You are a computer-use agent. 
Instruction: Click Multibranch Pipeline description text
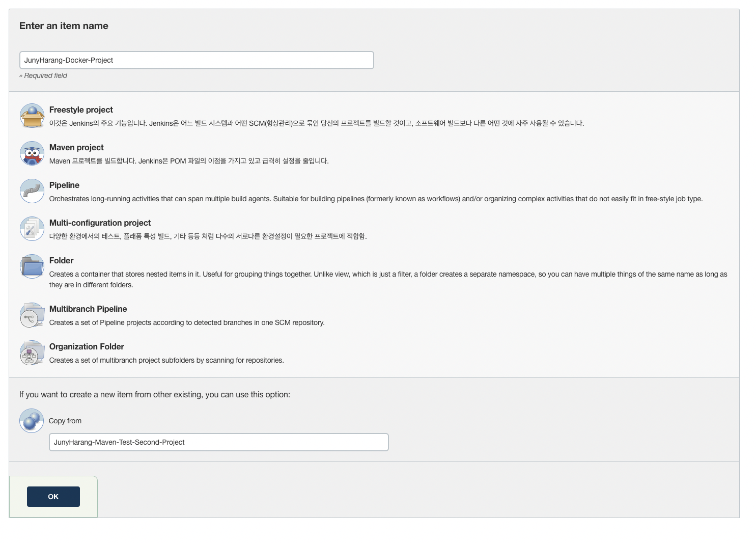pos(187,322)
